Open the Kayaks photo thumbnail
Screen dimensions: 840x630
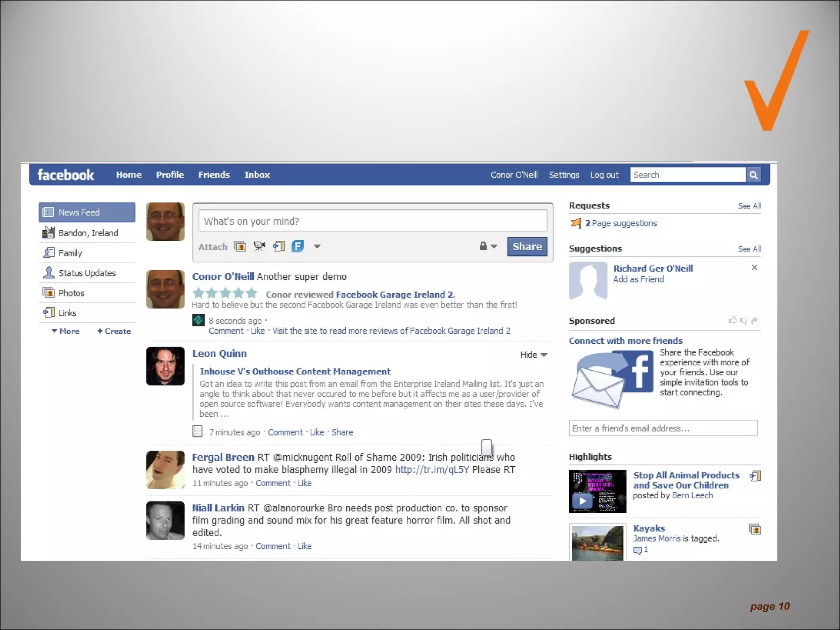point(598,543)
